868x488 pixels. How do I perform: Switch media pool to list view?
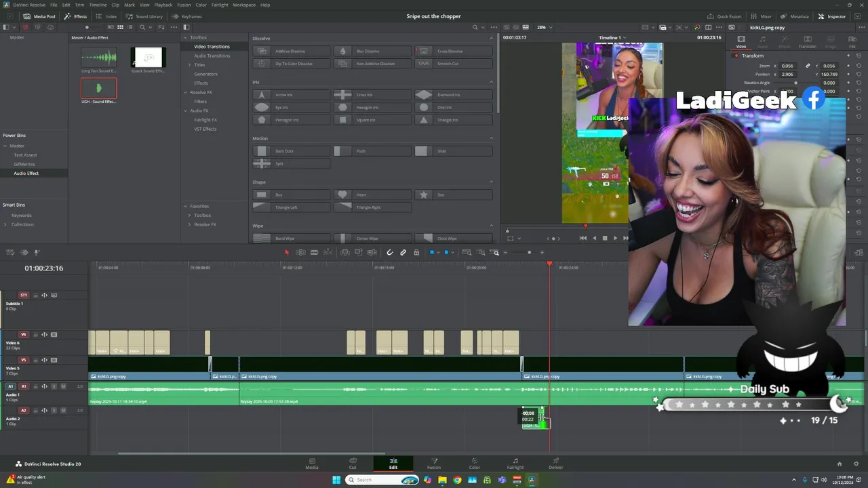[130, 27]
